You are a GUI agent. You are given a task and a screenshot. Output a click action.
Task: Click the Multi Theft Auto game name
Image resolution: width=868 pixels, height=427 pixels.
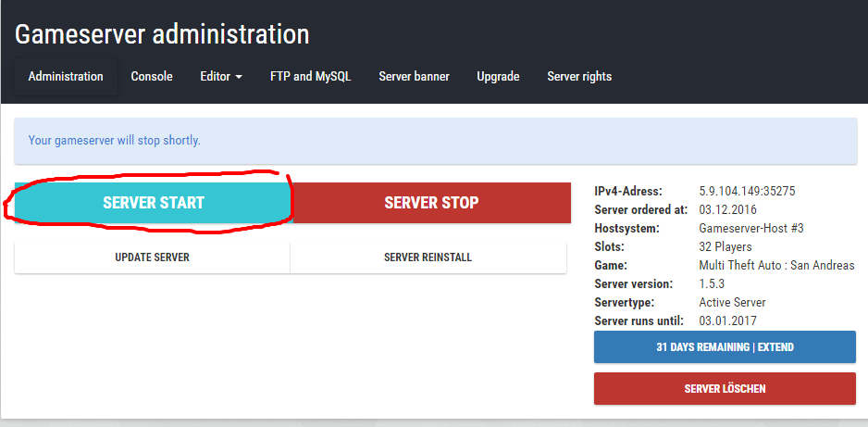tap(776, 266)
